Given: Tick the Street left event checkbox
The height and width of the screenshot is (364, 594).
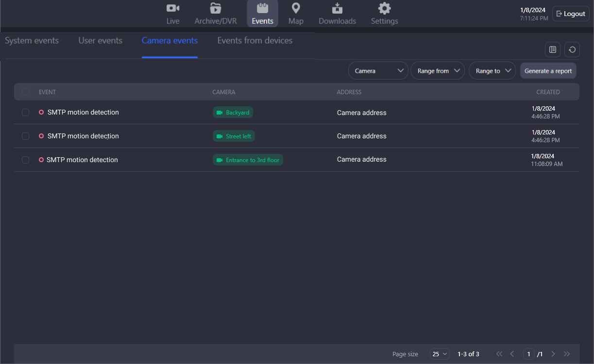Looking at the screenshot, I should pyautogui.click(x=26, y=136).
